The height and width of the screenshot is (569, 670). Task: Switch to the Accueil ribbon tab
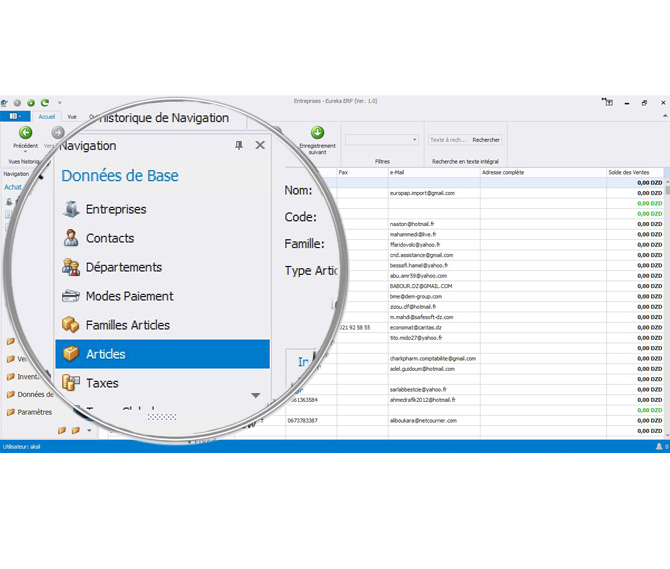click(x=47, y=117)
